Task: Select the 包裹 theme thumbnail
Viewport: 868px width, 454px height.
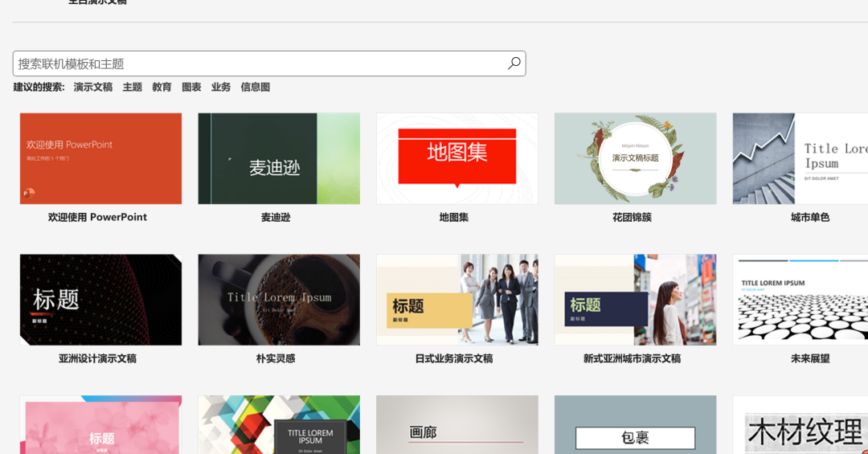Action: pos(636,424)
